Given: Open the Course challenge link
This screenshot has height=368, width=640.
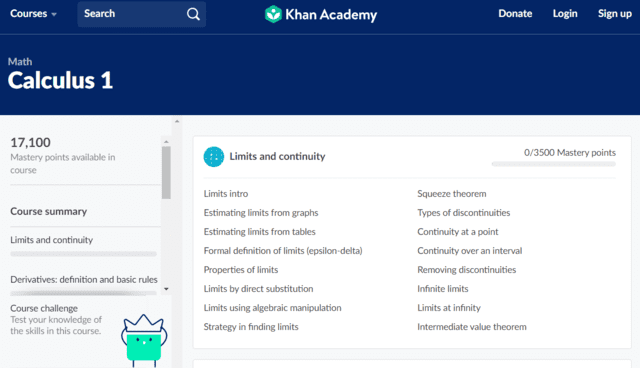Looking at the screenshot, I should coord(44,308).
